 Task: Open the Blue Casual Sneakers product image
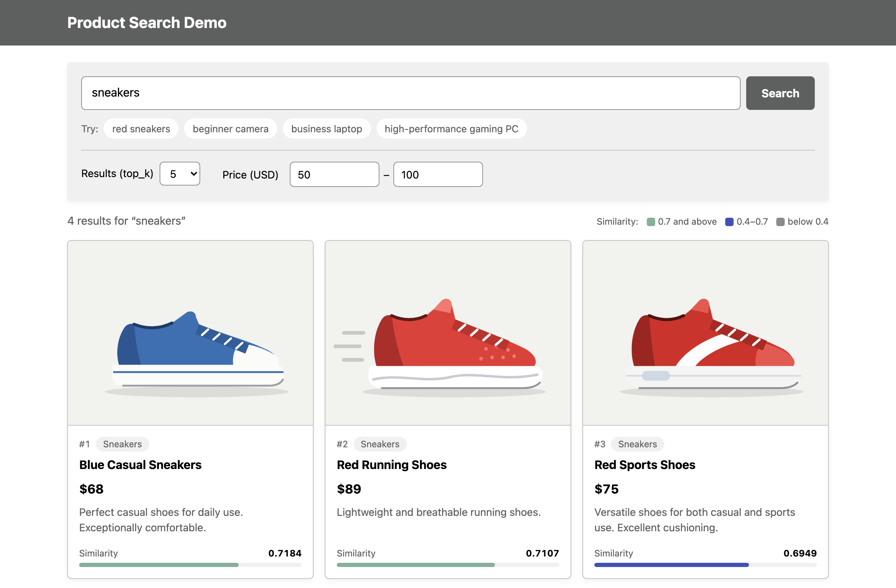[190, 333]
